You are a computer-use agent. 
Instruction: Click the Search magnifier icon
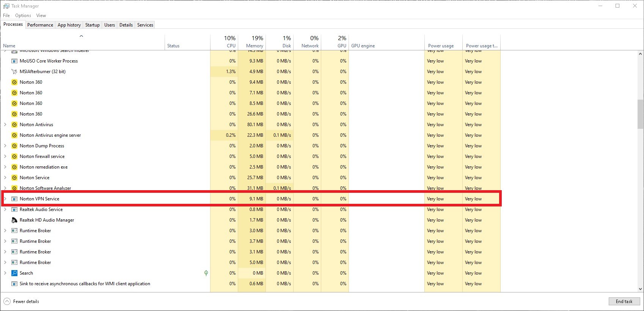[14, 273]
